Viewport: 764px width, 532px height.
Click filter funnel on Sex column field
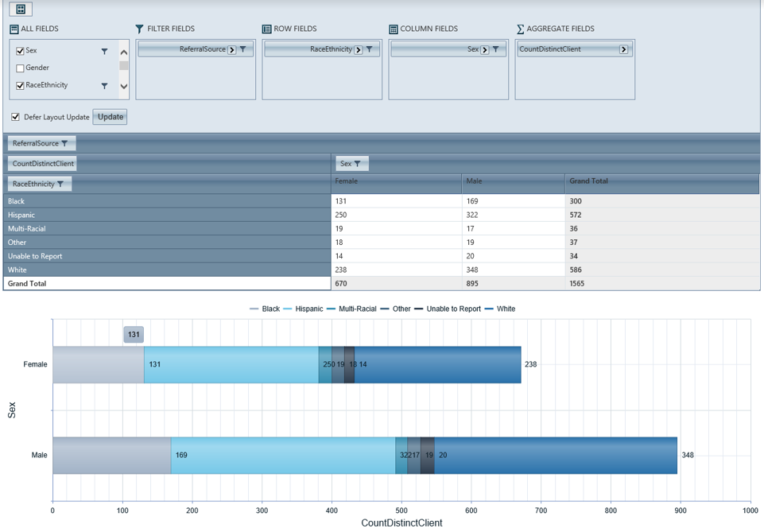pos(495,49)
